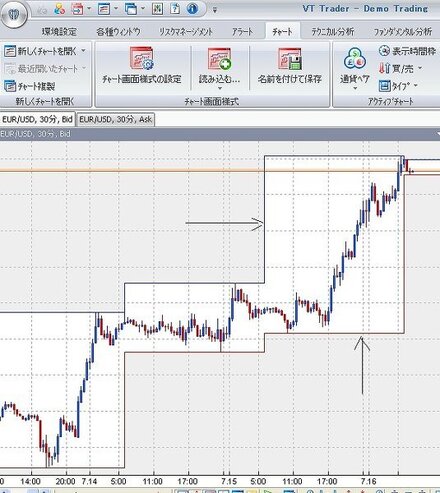Open チャート画面様式の設定 icon
The width and height of the screenshot is (440, 493).
point(142,58)
